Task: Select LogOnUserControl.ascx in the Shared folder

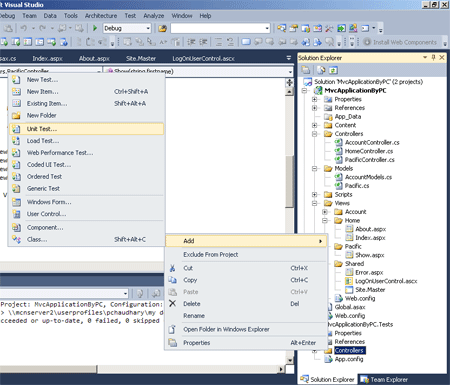Action: point(386,281)
